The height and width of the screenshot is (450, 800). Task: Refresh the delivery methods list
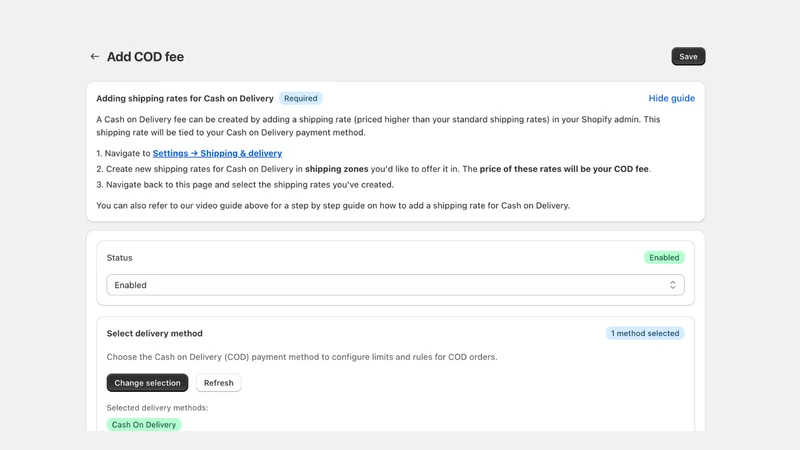(x=218, y=383)
